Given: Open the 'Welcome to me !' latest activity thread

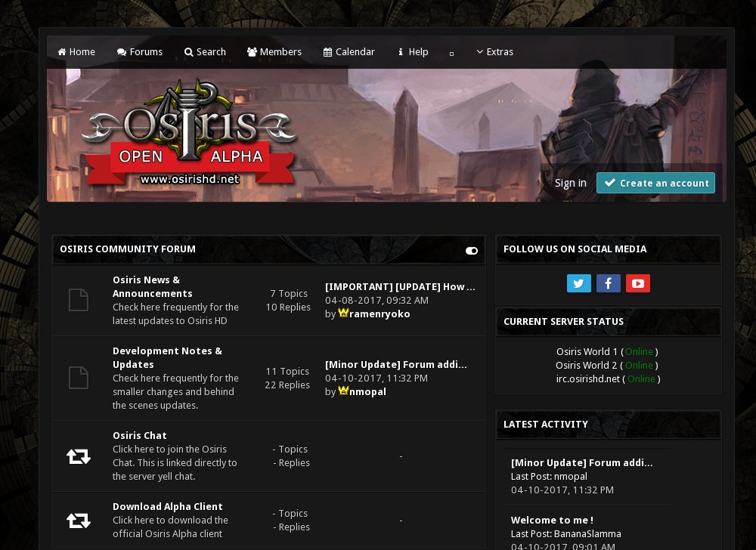Looking at the screenshot, I should click(x=552, y=520).
